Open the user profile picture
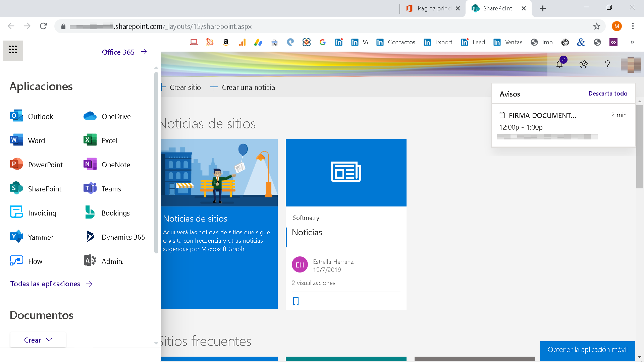The width and height of the screenshot is (644, 362). click(x=631, y=64)
